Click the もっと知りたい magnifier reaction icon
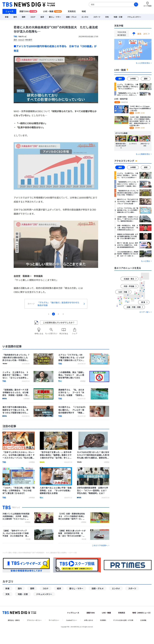Viewport: 154px width, 644px height. [51, 330]
